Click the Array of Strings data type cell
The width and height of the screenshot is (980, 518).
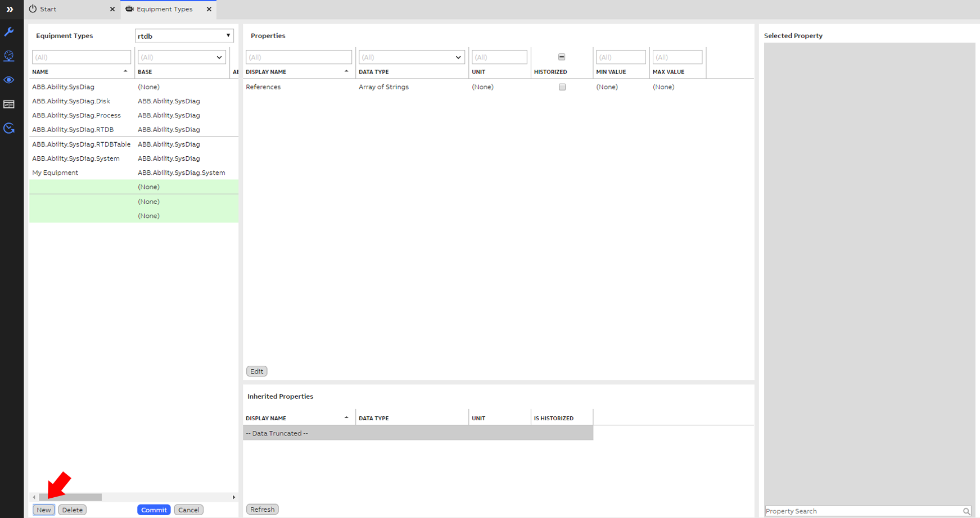383,87
